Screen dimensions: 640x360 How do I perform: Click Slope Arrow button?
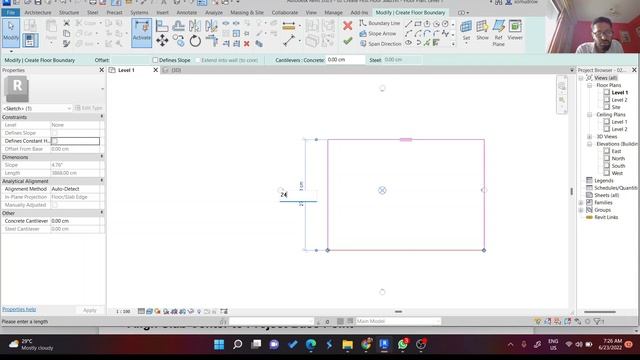(x=378, y=33)
